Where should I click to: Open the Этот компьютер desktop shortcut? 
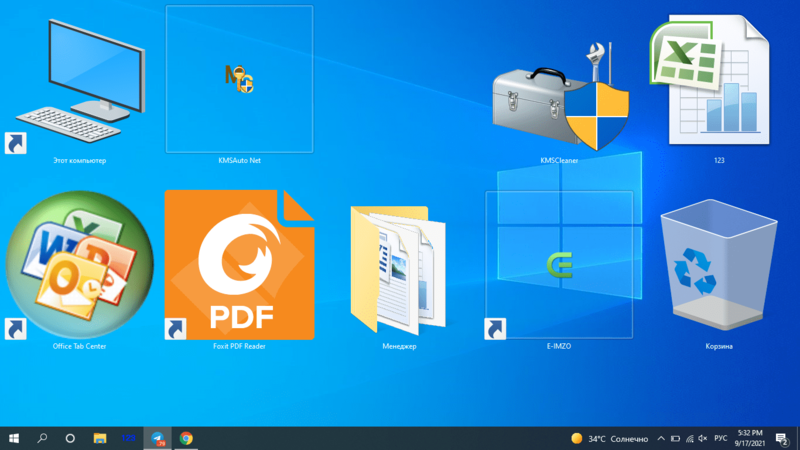pos(80,82)
